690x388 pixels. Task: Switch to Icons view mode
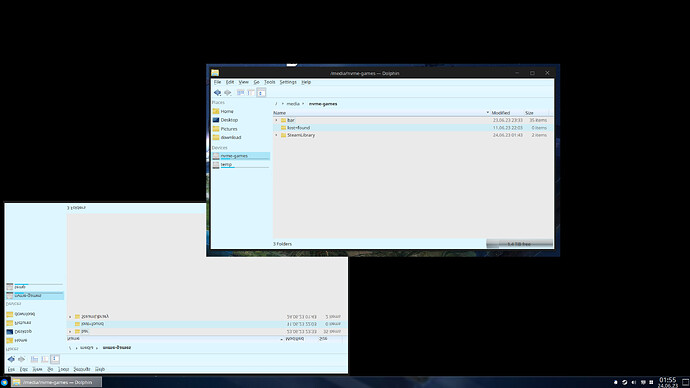240,92
